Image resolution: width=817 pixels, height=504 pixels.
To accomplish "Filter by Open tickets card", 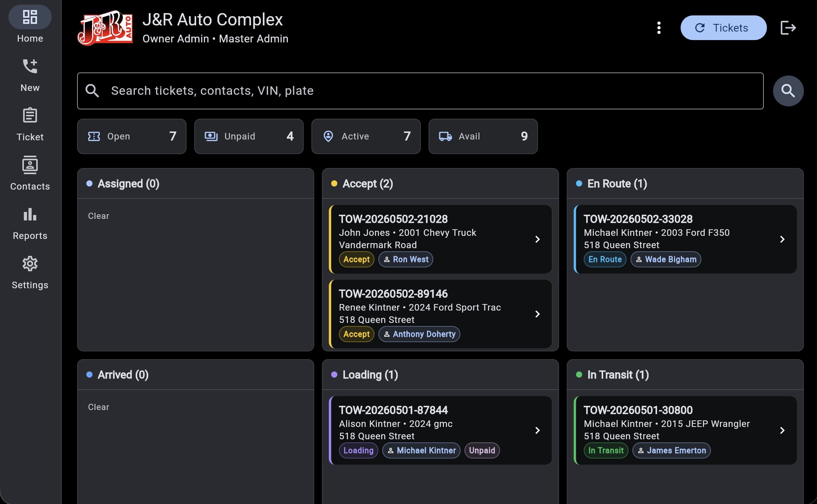I will [132, 136].
